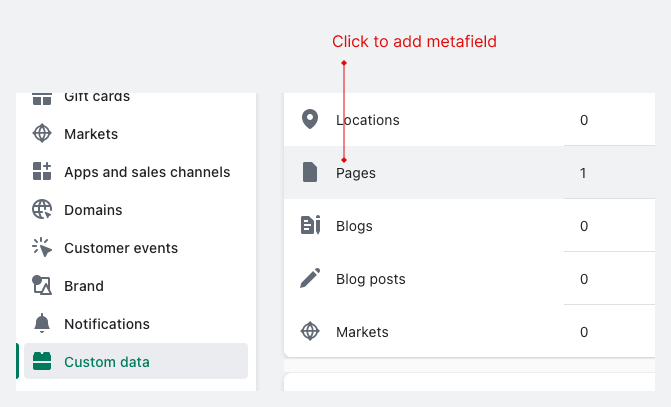This screenshot has height=407, width=671.
Task: Click the Customer events sparkle cursor icon
Action: 42,248
